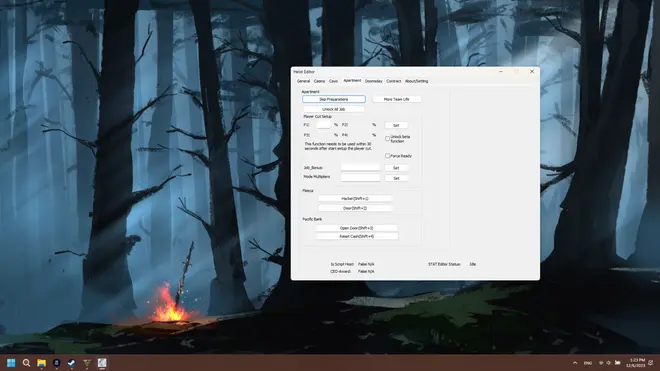Open taskbar Search magnifier
This screenshot has width=660, height=371.
(26, 363)
